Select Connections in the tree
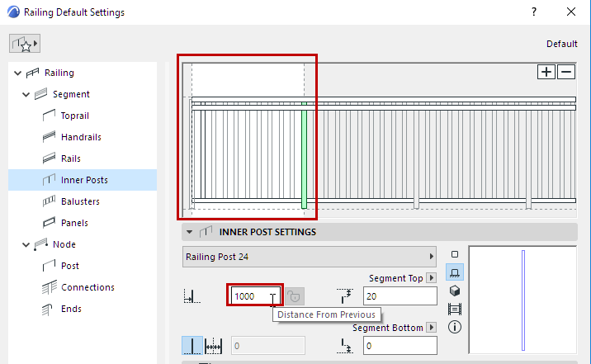 coord(87,287)
